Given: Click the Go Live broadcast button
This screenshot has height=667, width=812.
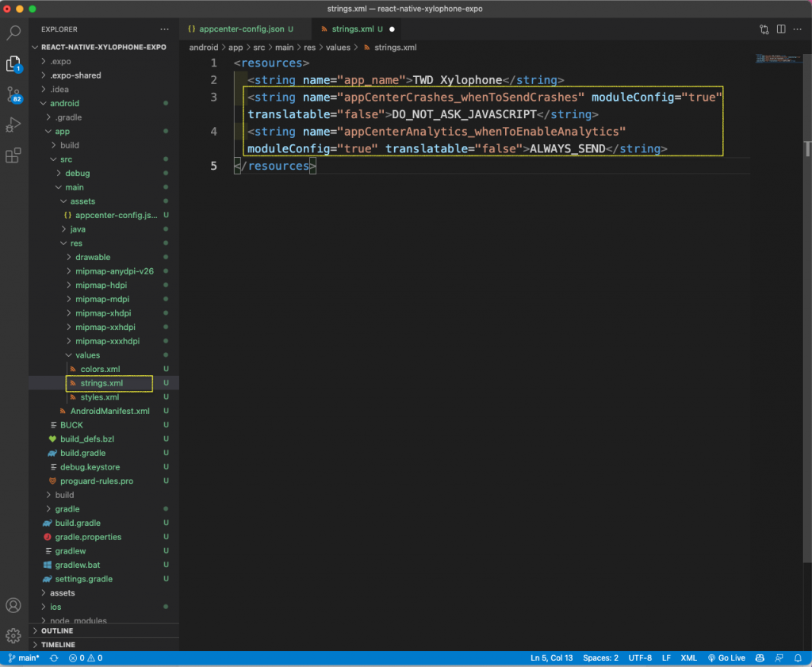Looking at the screenshot, I should tap(726, 658).
